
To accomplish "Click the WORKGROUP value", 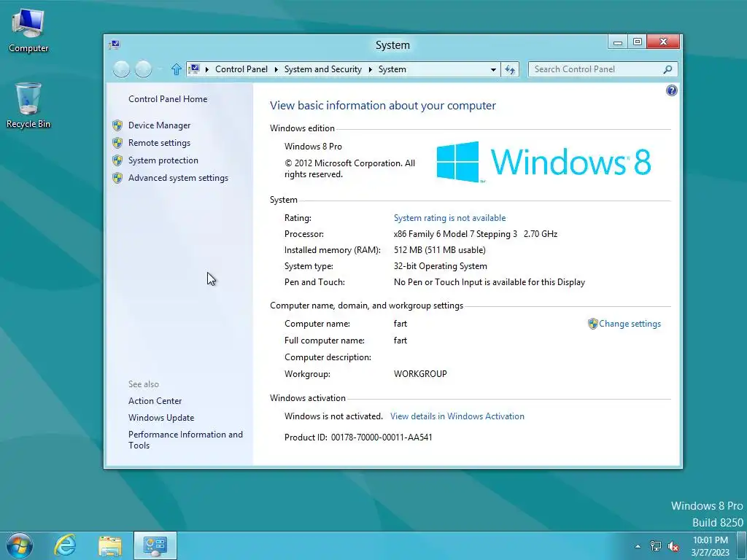I will coord(420,374).
